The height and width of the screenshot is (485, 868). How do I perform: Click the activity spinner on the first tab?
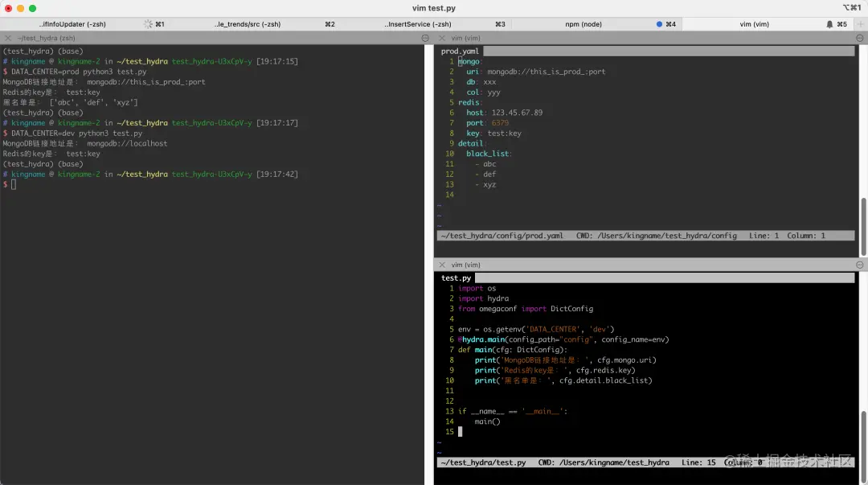(x=148, y=24)
